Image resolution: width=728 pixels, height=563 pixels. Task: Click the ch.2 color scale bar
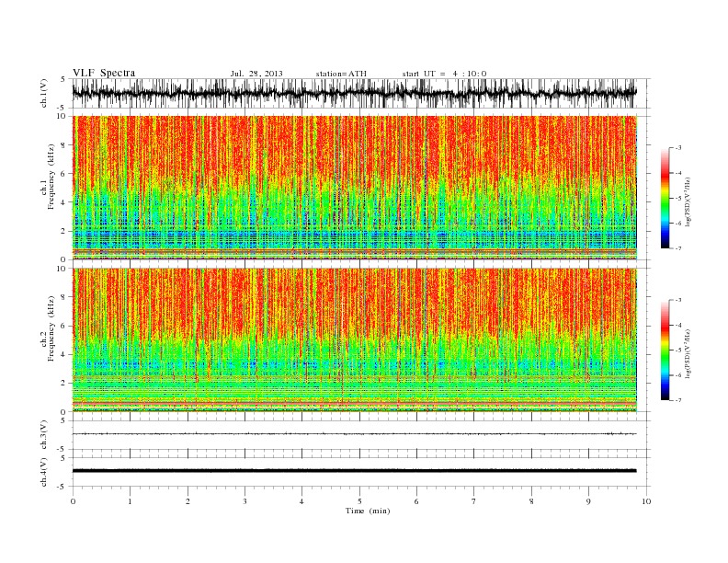click(x=665, y=350)
